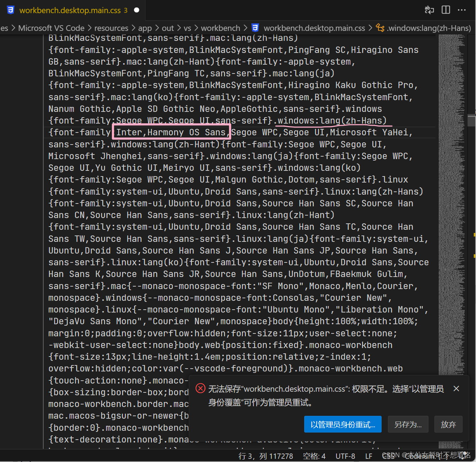
Task: Click the LF end-of-line status item
Action: [369, 456]
